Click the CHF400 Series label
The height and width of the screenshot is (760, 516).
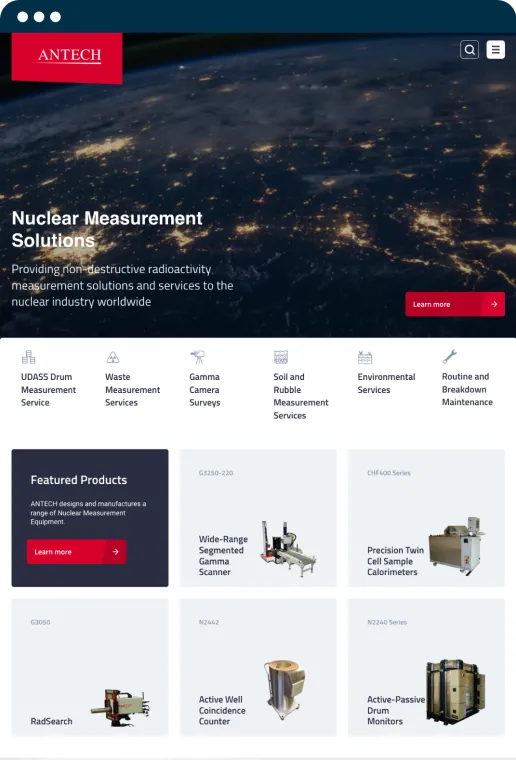pyautogui.click(x=389, y=473)
